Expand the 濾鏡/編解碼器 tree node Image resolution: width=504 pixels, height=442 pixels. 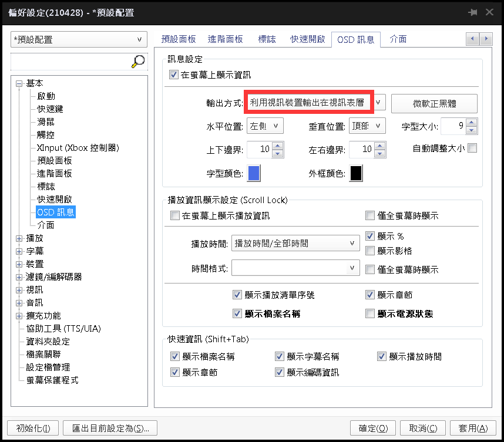19,277
